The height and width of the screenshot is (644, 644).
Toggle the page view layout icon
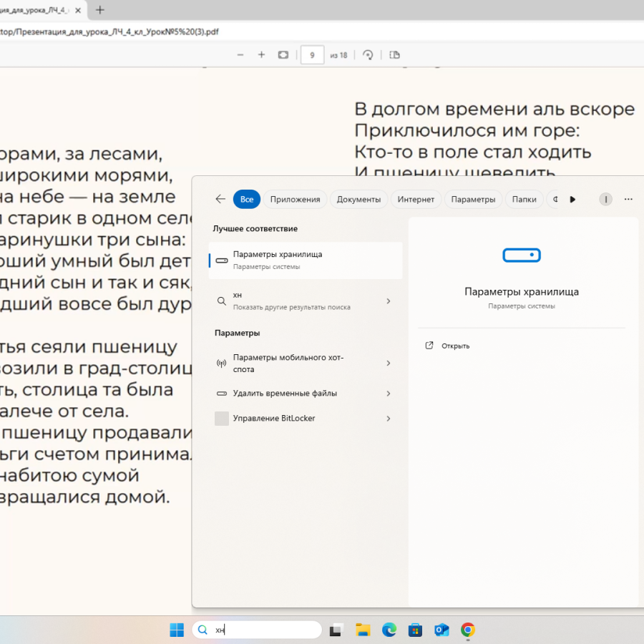point(395,55)
